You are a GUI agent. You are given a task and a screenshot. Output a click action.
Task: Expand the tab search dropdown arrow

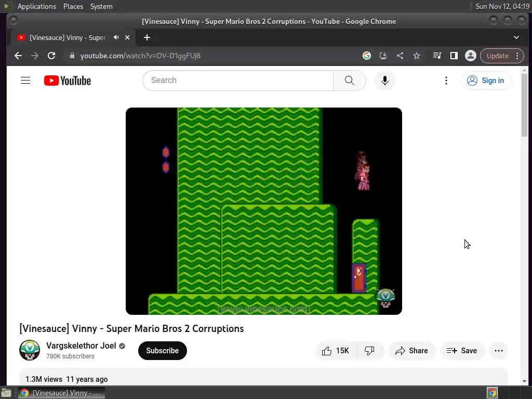point(516,37)
